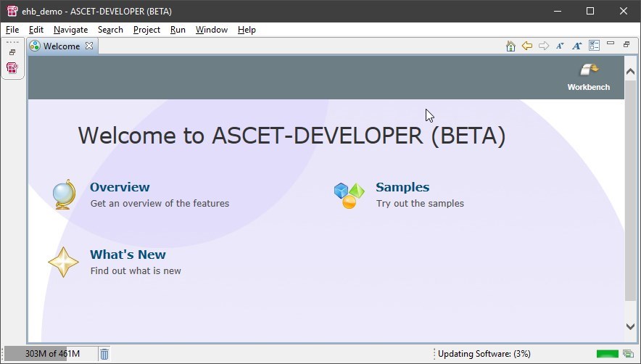This screenshot has width=641, height=364.
Task: Navigate to previous topic with back arrow
Action: (527, 46)
